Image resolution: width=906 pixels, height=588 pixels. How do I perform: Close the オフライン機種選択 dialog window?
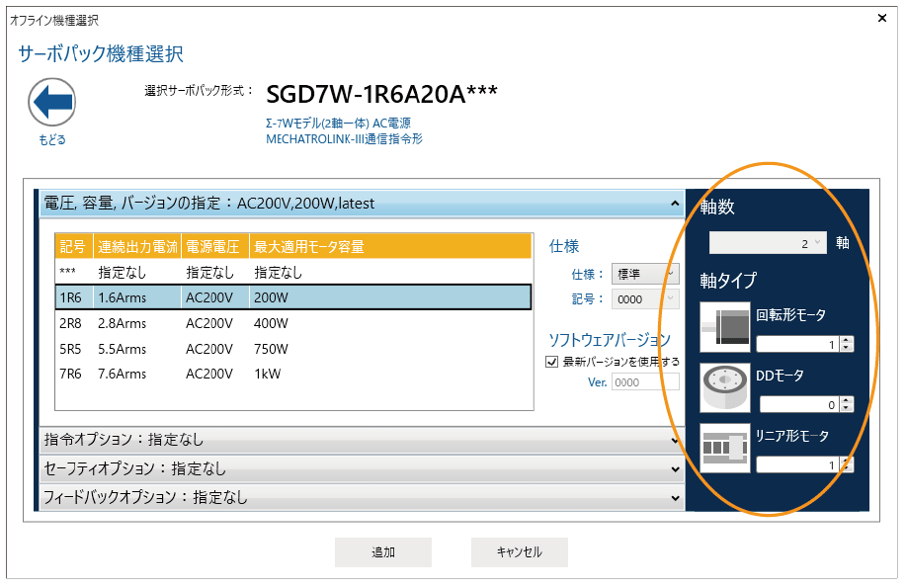point(881,18)
